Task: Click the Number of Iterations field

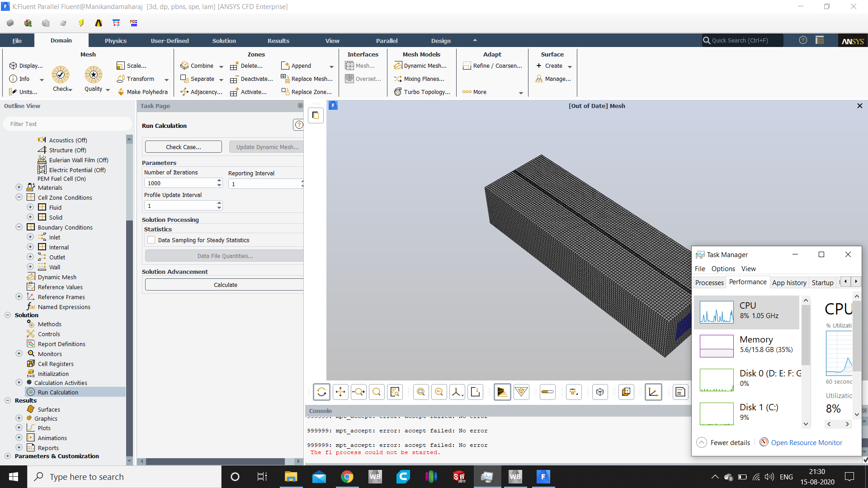Action: coord(180,183)
